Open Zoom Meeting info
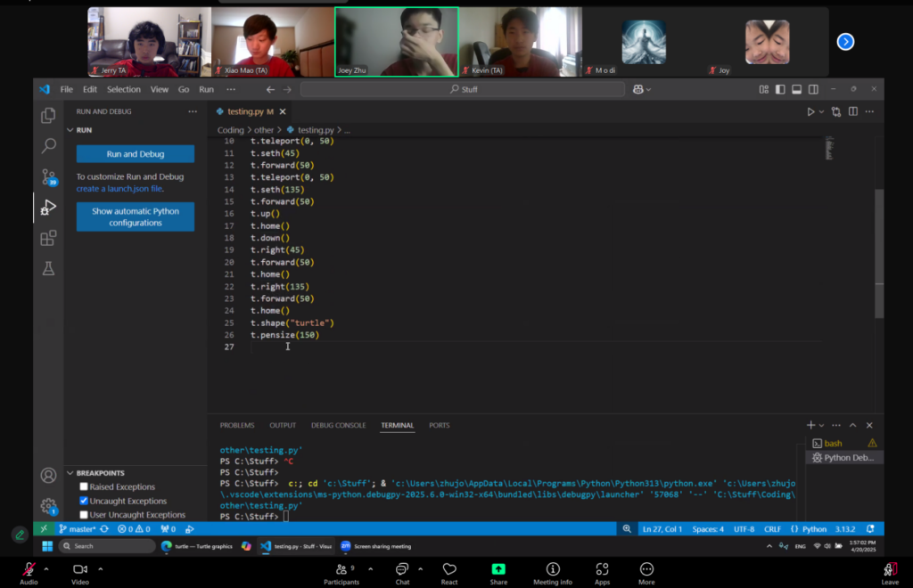 pos(553,573)
